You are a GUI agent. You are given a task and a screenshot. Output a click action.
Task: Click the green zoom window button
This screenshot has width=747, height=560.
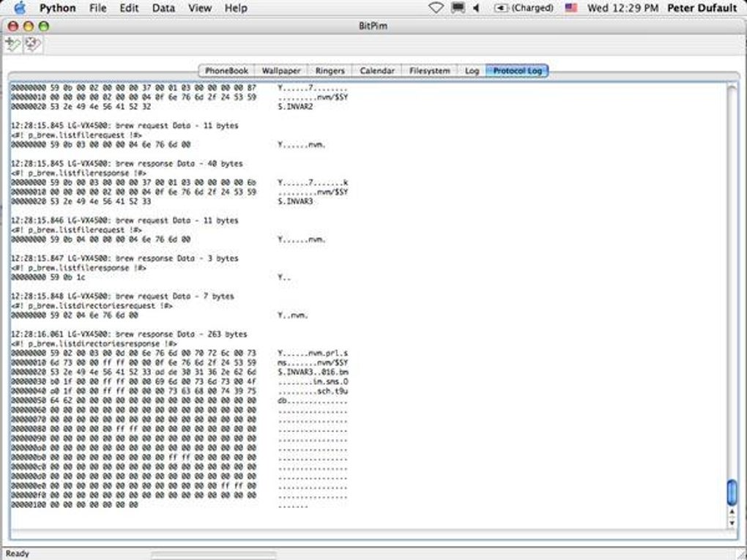pyautogui.click(x=44, y=26)
